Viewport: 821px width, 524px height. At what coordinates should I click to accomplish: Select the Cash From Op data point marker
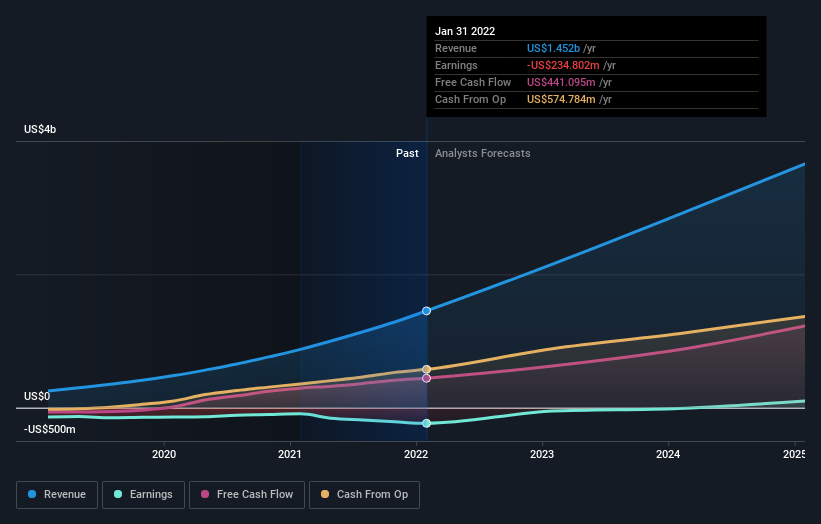[426, 369]
